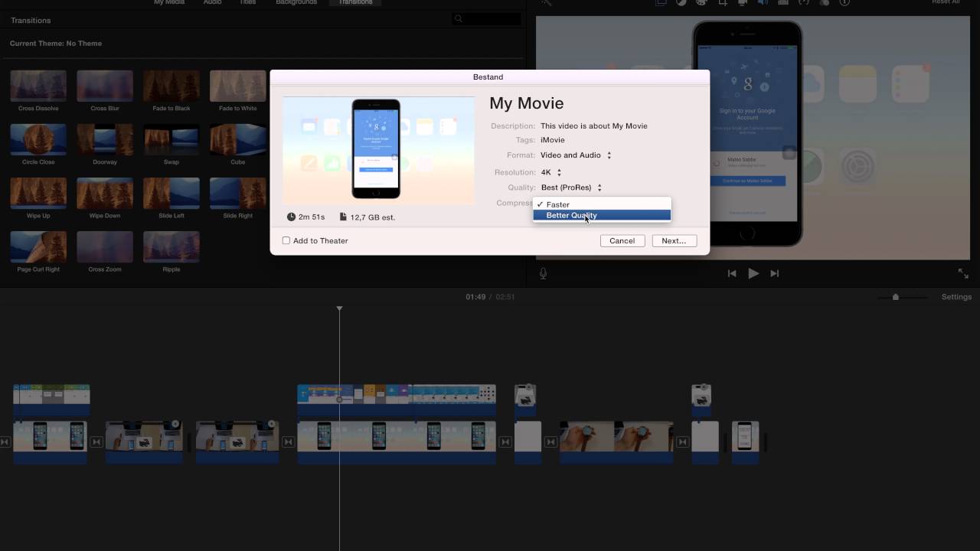980x551 pixels.
Task: Select transition icon between first and second clip
Action: click(96, 442)
